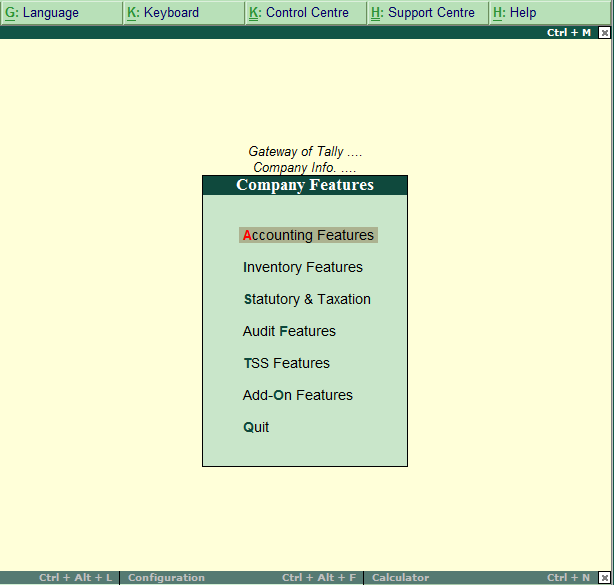Open Add-On Features menu entry

[298, 395]
